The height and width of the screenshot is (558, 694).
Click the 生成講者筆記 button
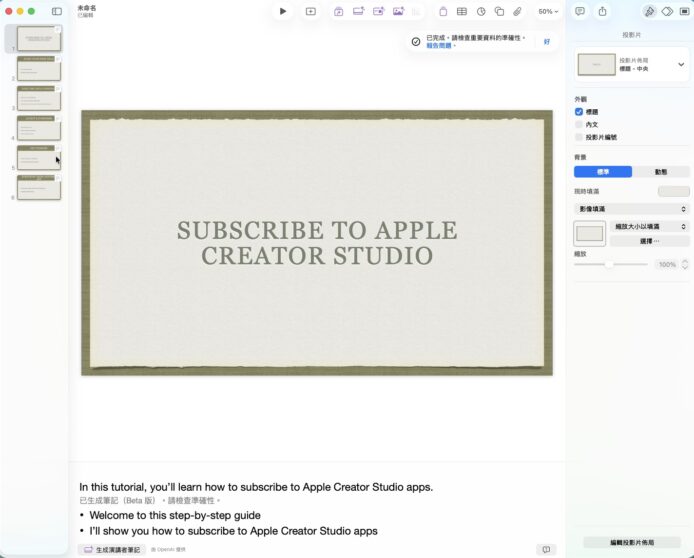111,550
